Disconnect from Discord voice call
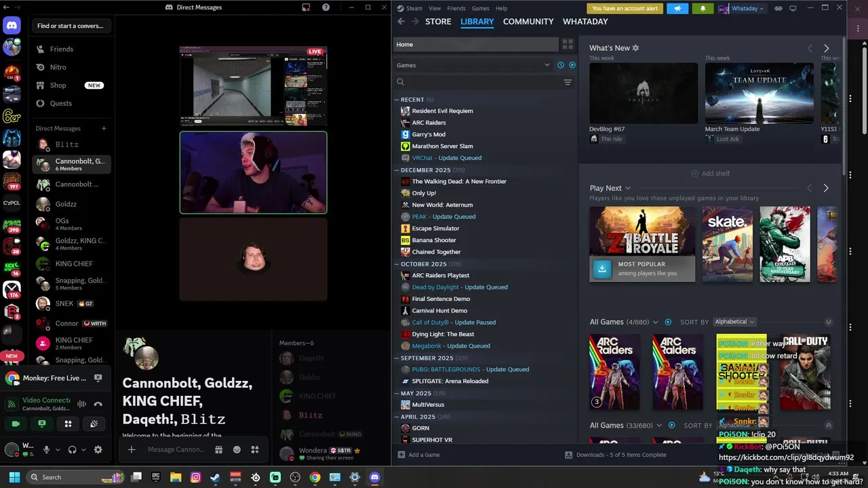868x488 pixels. click(98, 404)
